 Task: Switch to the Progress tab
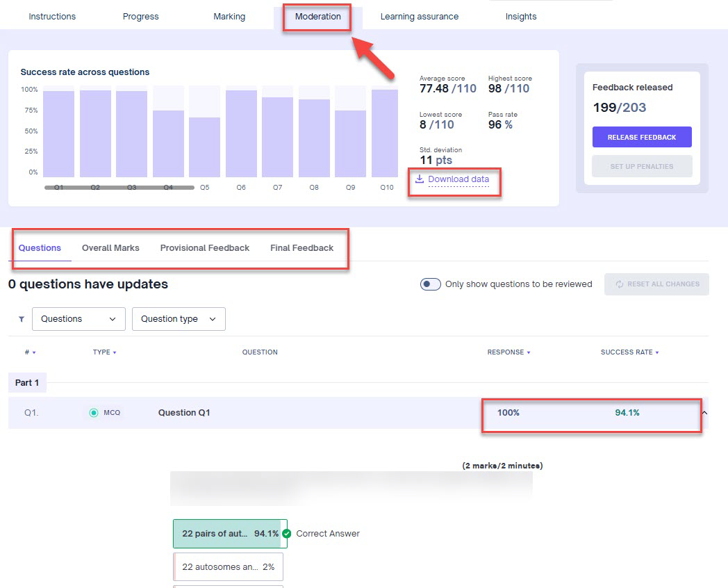[141, 17]
